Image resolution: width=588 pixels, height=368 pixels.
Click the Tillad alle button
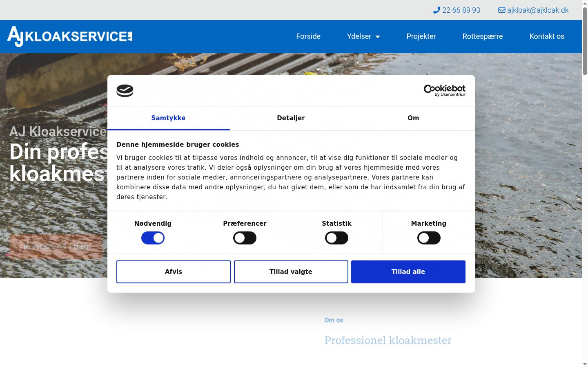(x=408, y=272)
